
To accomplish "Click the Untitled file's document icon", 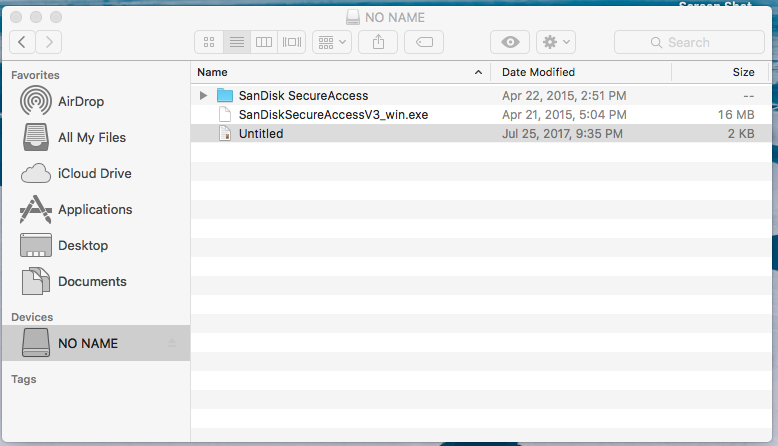I will tap(225, 133).
